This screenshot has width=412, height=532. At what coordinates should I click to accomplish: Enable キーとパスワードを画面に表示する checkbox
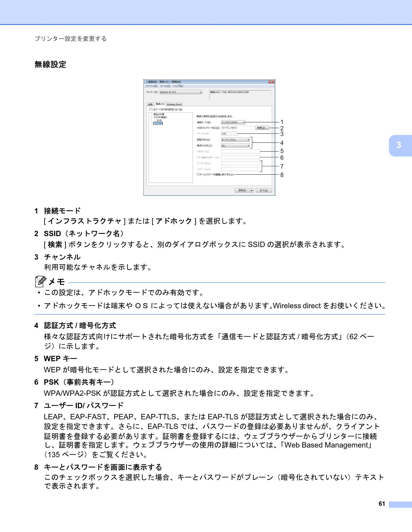click(x=198, y=174)
